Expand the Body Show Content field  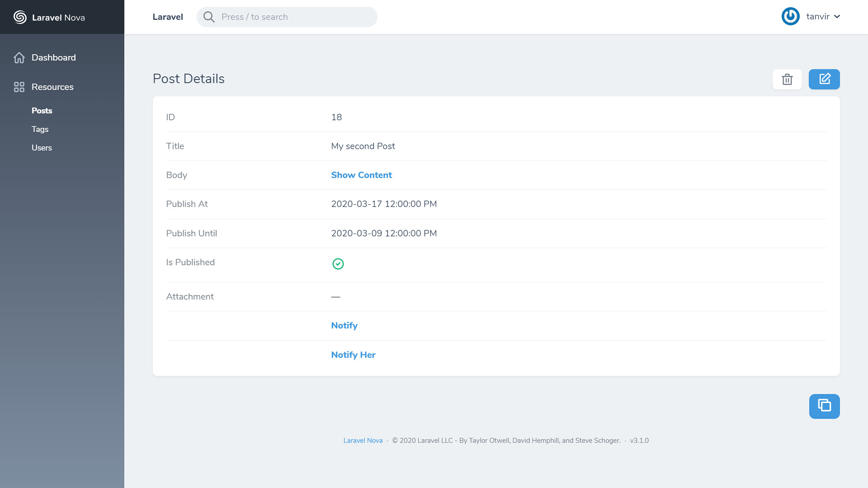point(361,175)
